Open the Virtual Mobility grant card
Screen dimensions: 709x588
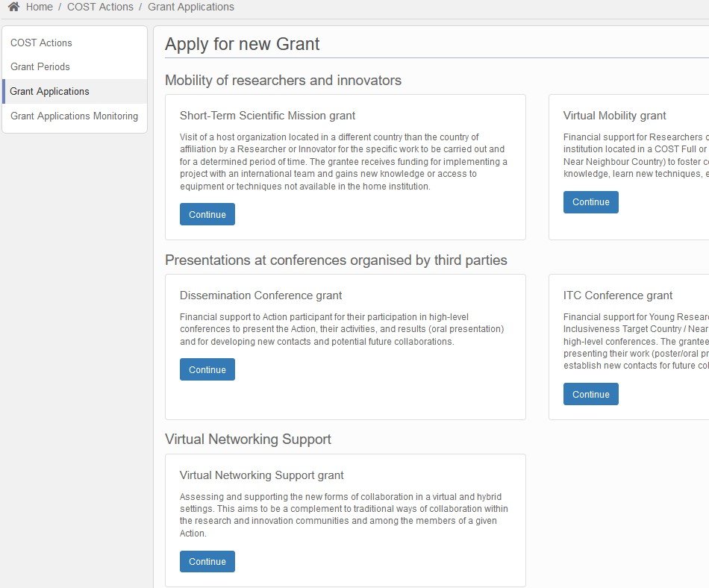pos(614,116)
